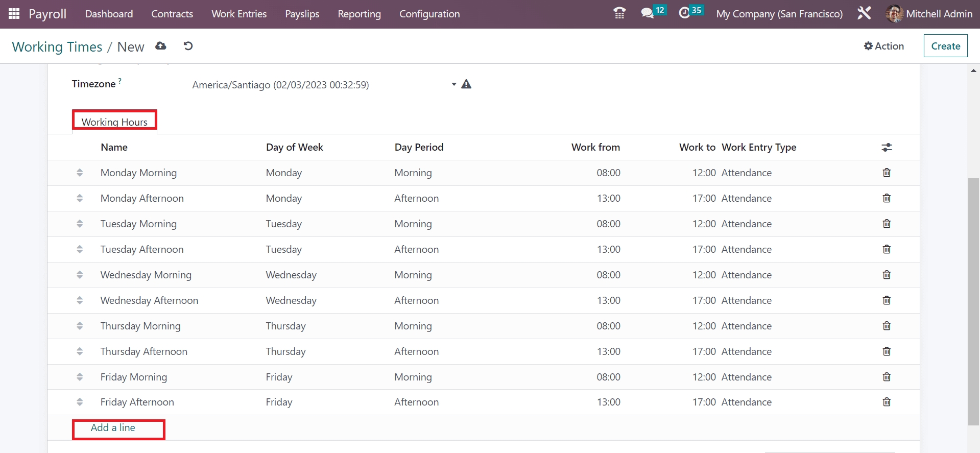
Task: Delete the Friday Afternoon line
Action: [887, 402]
